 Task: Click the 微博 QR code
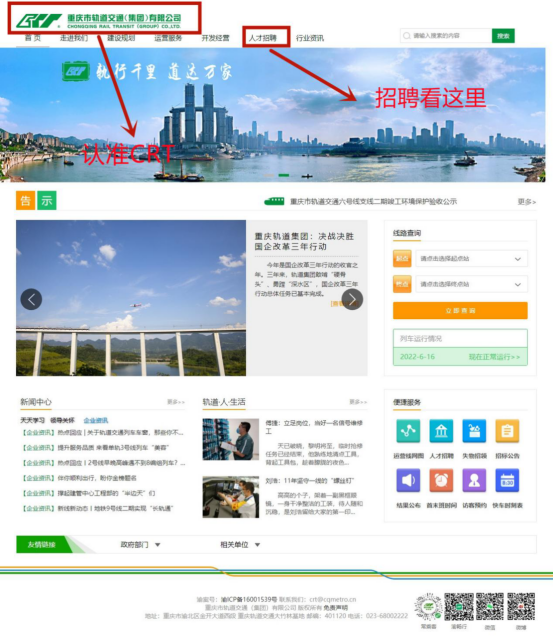521,607
